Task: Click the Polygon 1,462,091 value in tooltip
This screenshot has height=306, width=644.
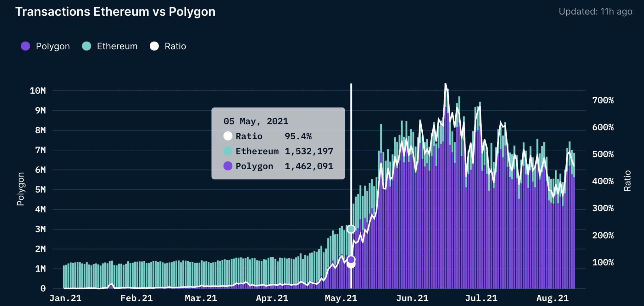Action: click(309, 166)
